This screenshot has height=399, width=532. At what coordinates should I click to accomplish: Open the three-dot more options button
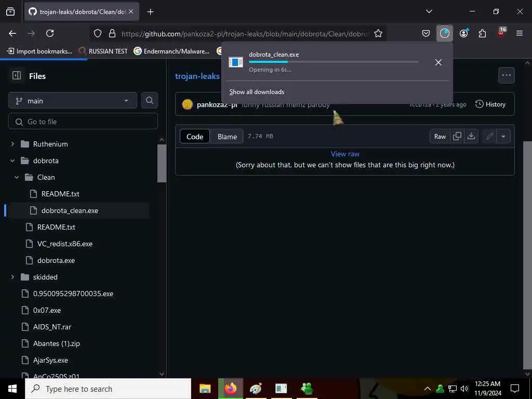coord(506,75)
